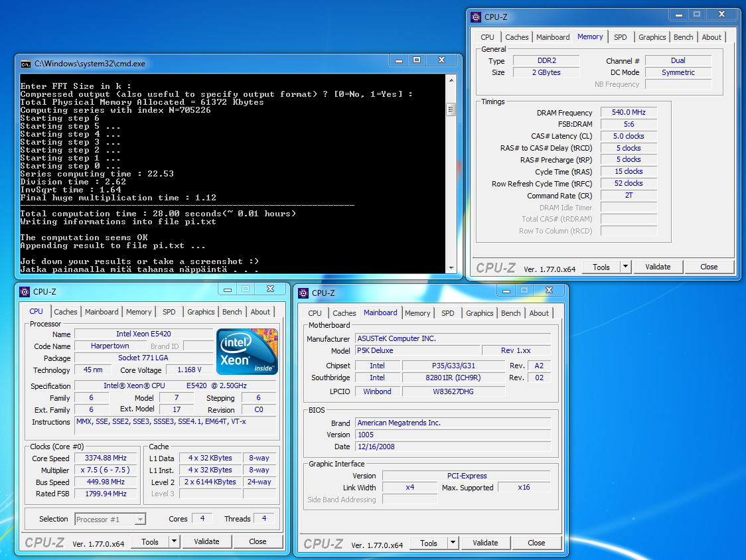Select CPU tab in Mainboard window
This screenshot has height=560, width=746.
315,313
